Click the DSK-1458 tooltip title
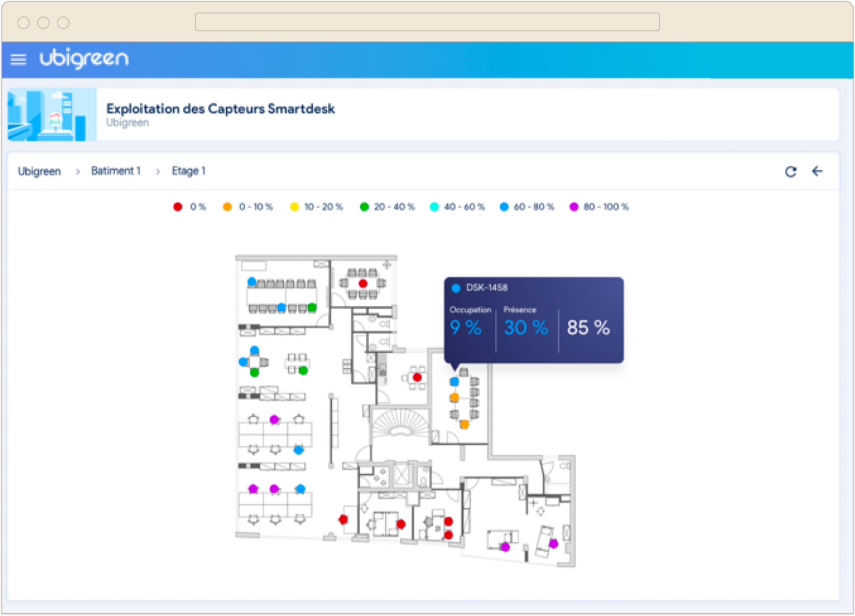This screenshot has height=616, width=855. point(487,288)
